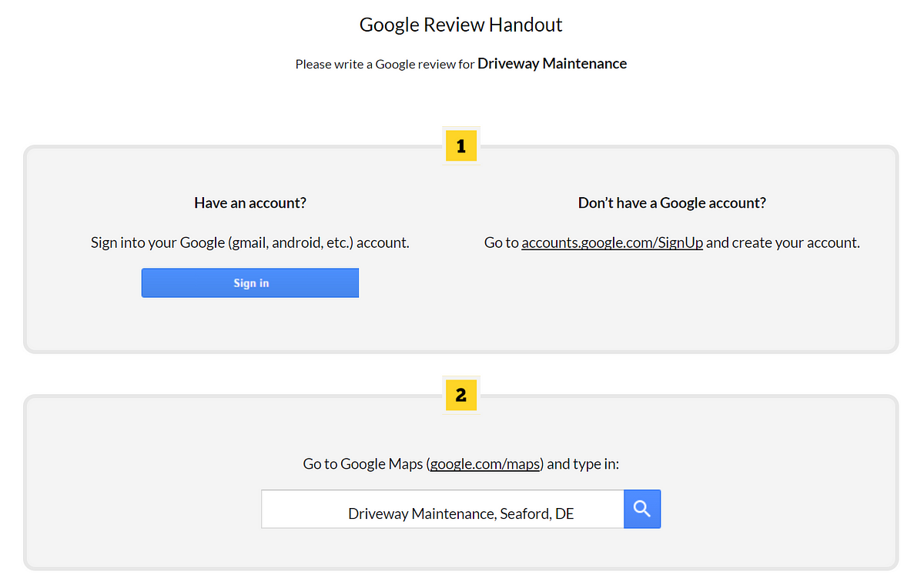The image size is (924, 585).
Task: Open the google.com/maps link
Action: [487, 464]
